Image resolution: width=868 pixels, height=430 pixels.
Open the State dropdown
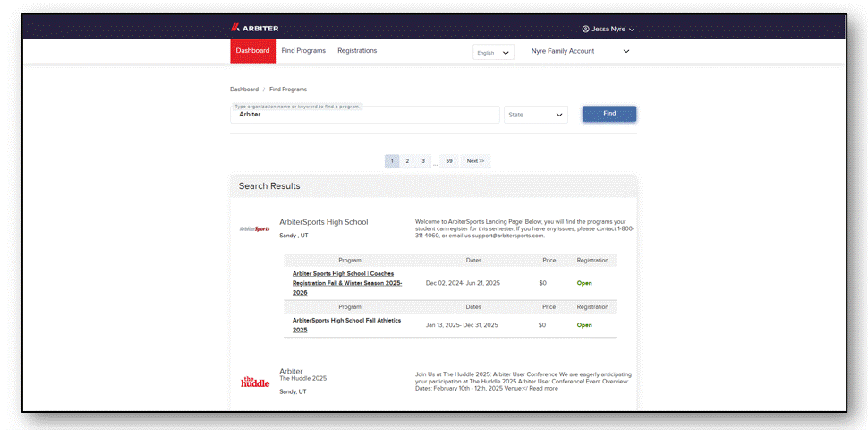tap(536, 115)
